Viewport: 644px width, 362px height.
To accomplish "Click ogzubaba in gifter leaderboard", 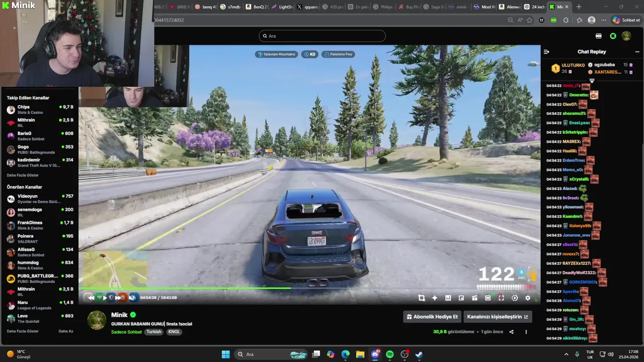I will 604,65.
